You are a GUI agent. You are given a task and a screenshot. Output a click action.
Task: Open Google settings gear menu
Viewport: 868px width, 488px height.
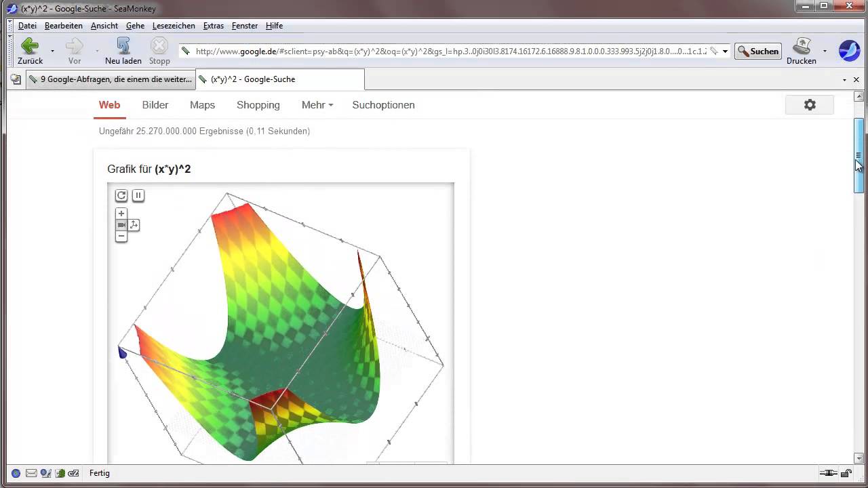810,105
